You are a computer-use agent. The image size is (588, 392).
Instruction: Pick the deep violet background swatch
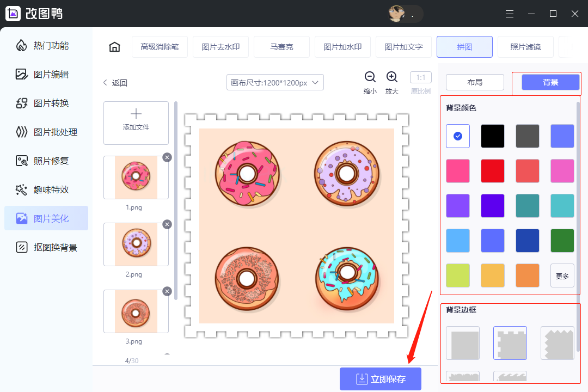(x=492, y=206)
